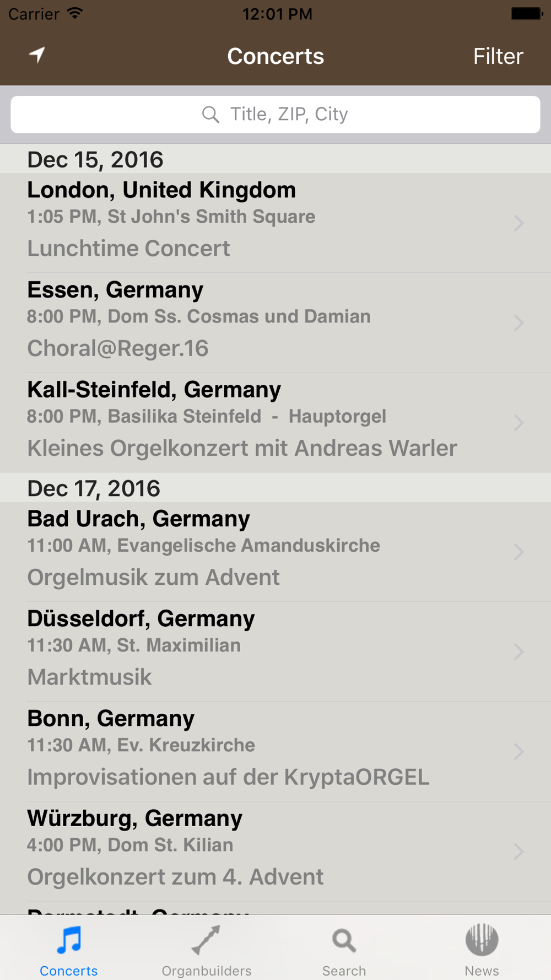Tap the location arrow icon
The image size is (551, 980).
pos(37,55)
